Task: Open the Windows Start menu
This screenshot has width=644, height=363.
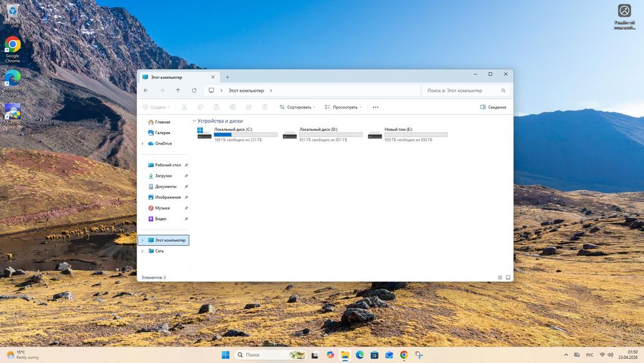Action: [x=225, y=355]
